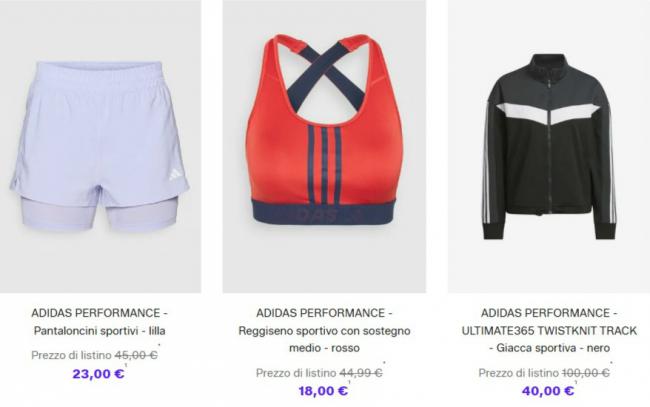This screenshot has height=407, width=650.
Task: Select the 23,00 € discounted price
Action: (x=98, y=374)
